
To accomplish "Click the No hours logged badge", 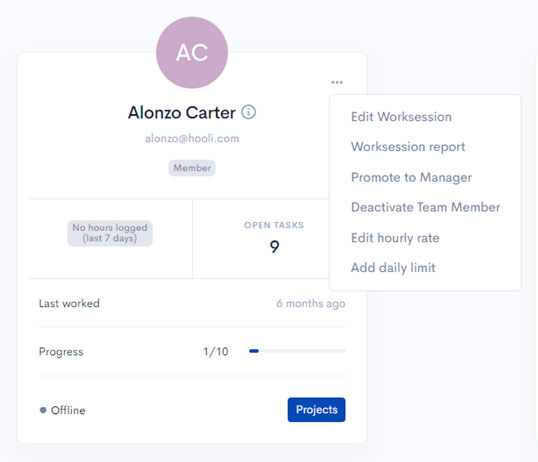I will 110,233.
